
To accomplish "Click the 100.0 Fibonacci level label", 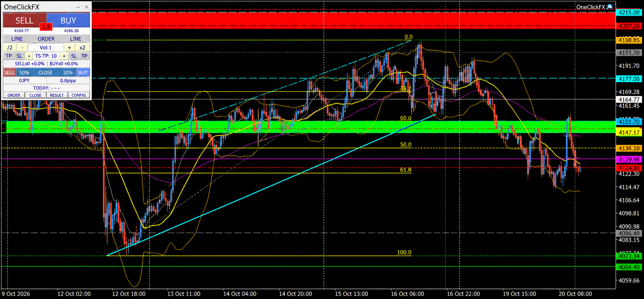I will click(404, 252).
